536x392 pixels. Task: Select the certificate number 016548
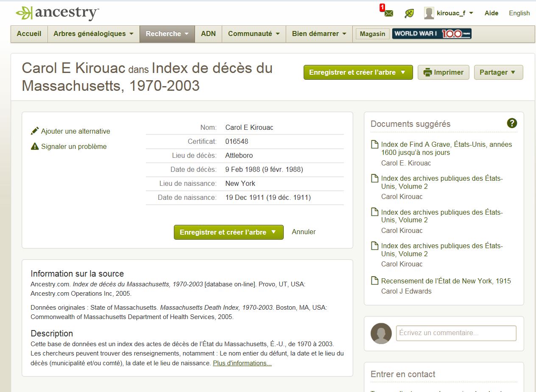pos(237,141)
